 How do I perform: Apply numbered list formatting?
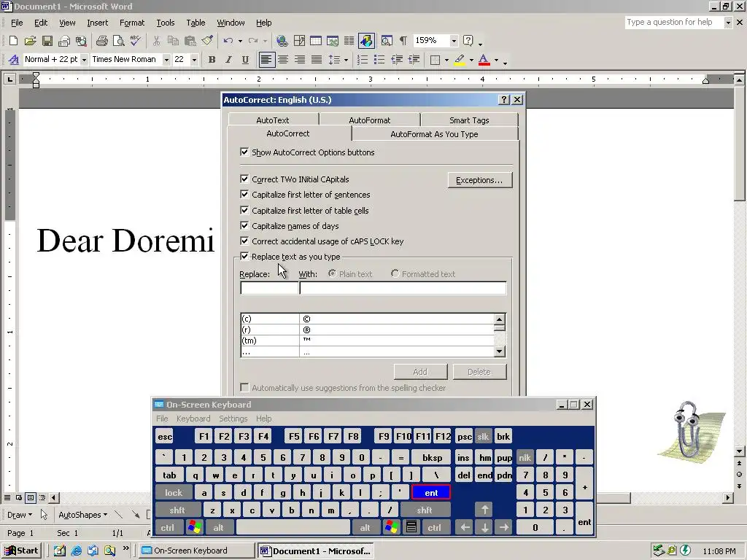pos(363,60)
